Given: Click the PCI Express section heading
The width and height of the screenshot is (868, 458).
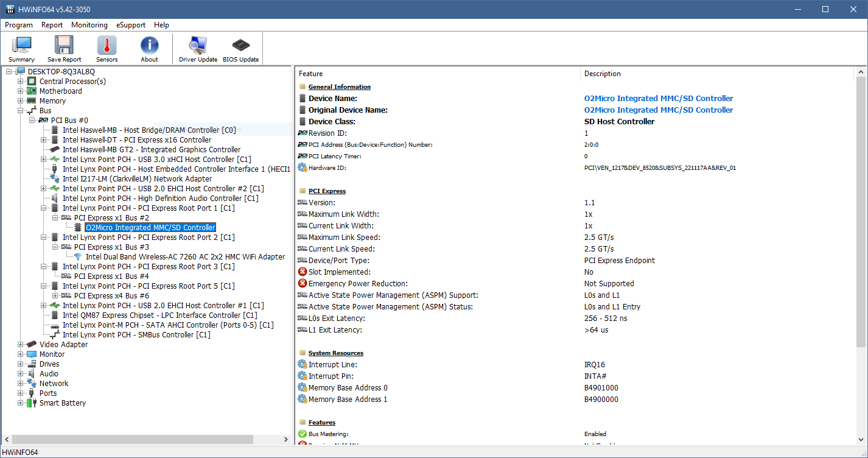Looking at the screenshot, I should [x=327, y=191].
